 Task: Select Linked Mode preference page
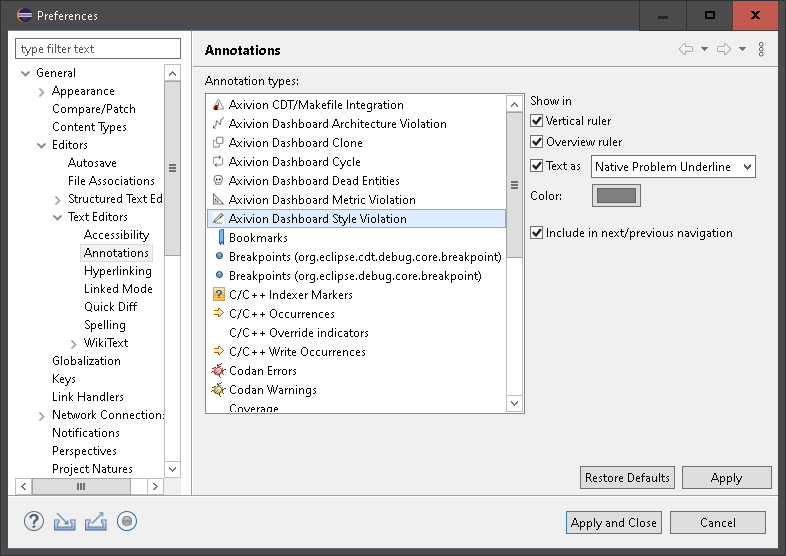point(118,289)
